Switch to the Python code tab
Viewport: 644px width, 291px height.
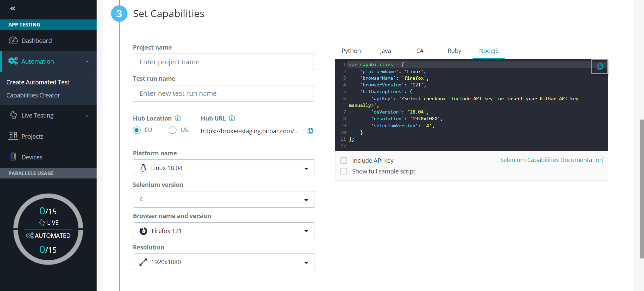pyautogui.click(x=351, y=51)
